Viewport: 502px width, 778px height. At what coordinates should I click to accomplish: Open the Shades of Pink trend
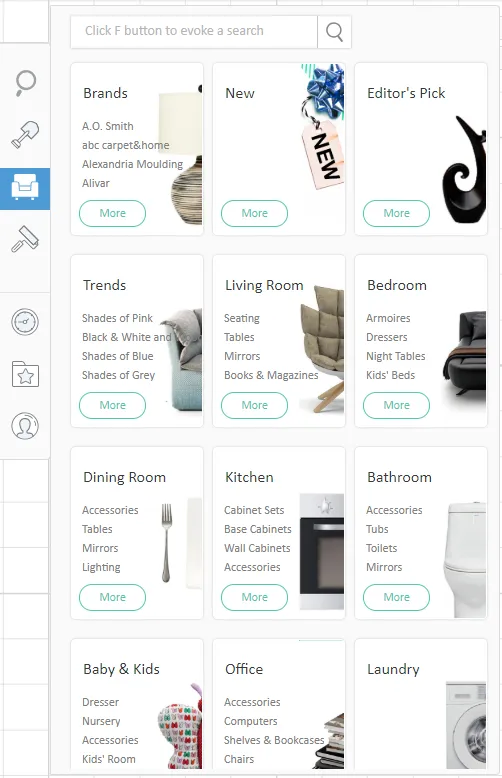coord(118,318)
